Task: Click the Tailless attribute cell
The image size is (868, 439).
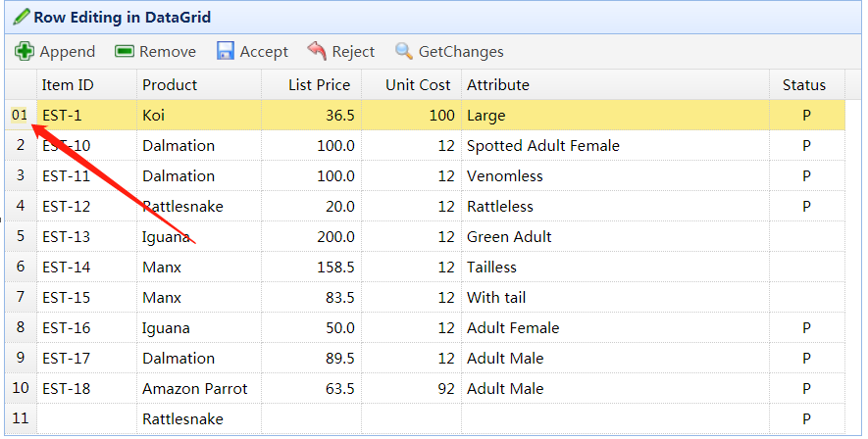Action: (491, 268)
